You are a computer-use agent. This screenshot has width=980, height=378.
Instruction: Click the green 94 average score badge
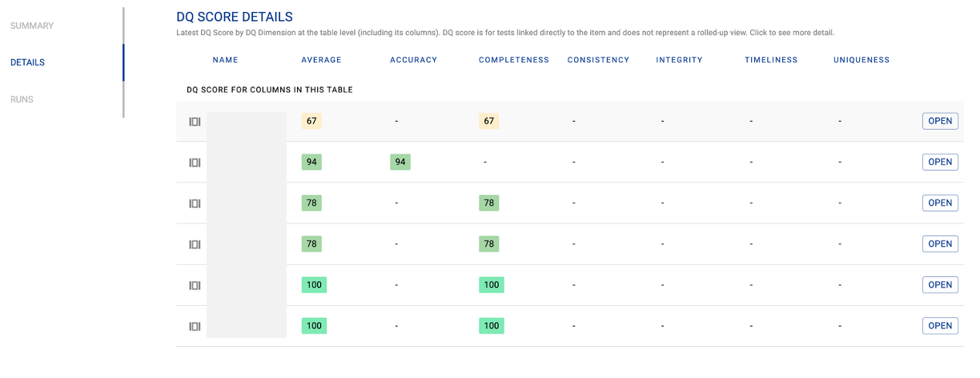[311, 162]
